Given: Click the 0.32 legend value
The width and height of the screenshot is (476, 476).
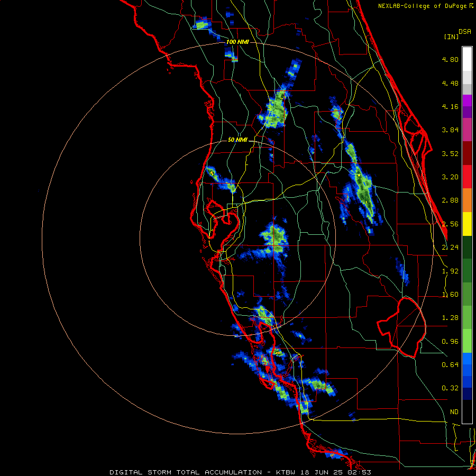Looking at the screenshot, I should pos(450,388).
